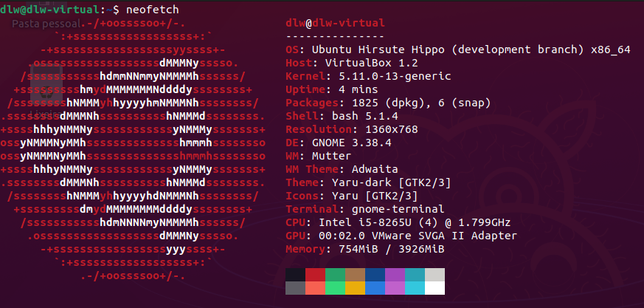Click the brown palette block
Image resolution: width=644 pixels, height=308 pixels.
coord(356,275)
